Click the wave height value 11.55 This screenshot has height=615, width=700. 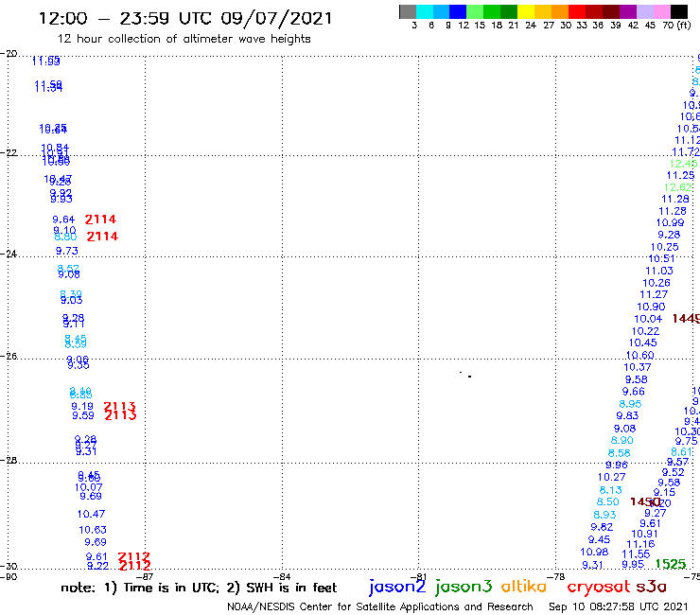pos(636,553)
